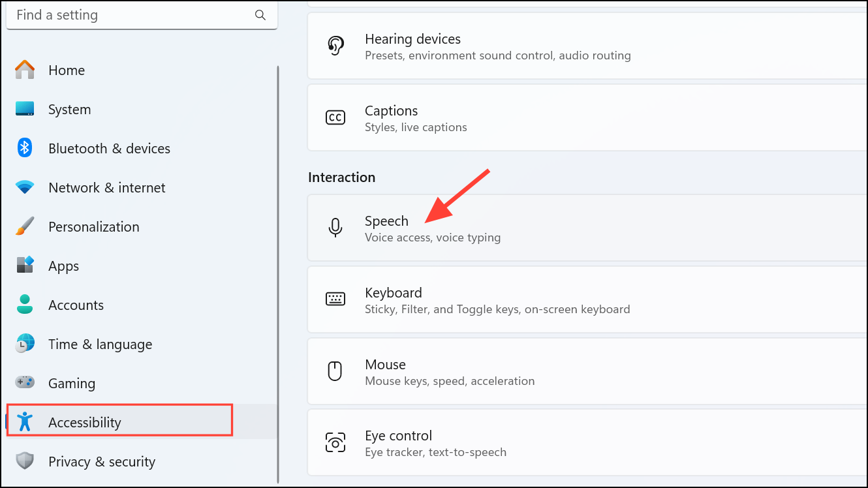This screenshot has width=868, height=488.
Task: Click the Network wifi icon
Action: [25, 188]
